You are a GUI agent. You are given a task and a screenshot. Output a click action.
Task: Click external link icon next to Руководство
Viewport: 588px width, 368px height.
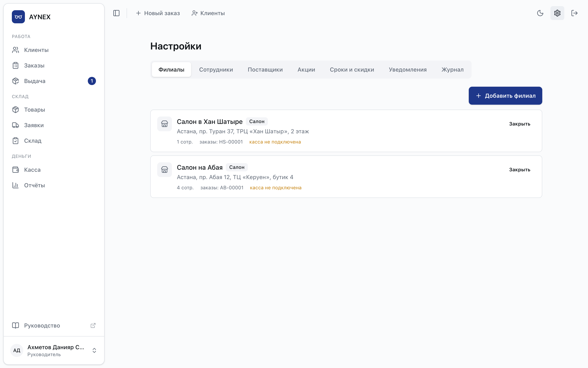[x=93, y=326]
